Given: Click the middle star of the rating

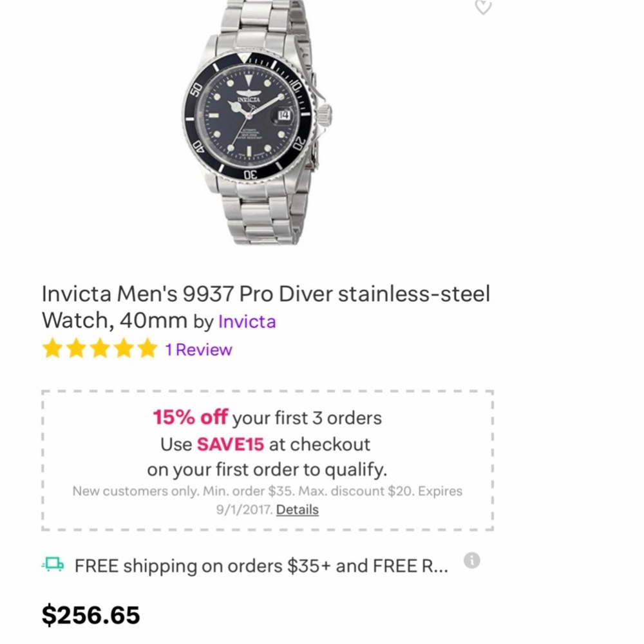Looking at the screenshot, I should (x=100, y=348).
